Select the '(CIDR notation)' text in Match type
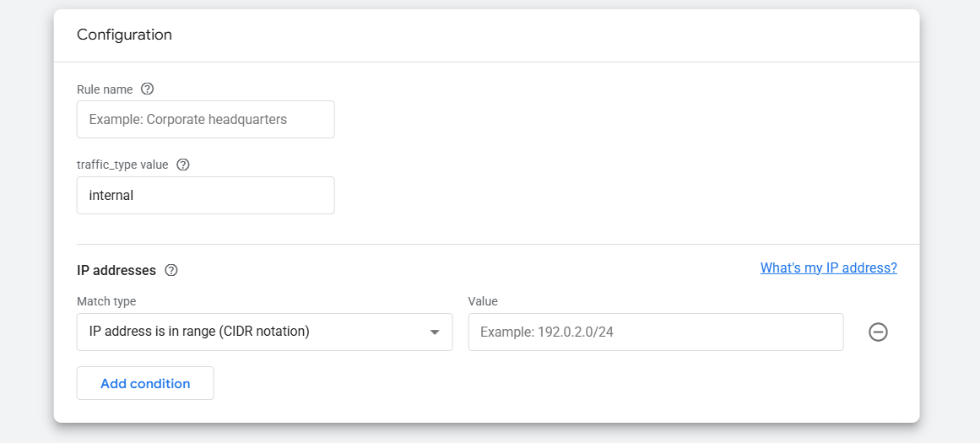980x443 pixels. tap(263, 332)
